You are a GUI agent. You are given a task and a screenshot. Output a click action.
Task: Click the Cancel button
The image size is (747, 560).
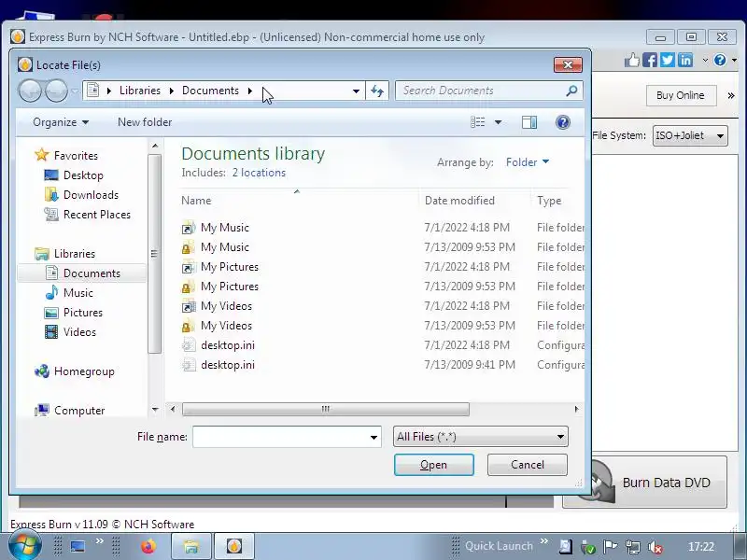click(528, 464)
